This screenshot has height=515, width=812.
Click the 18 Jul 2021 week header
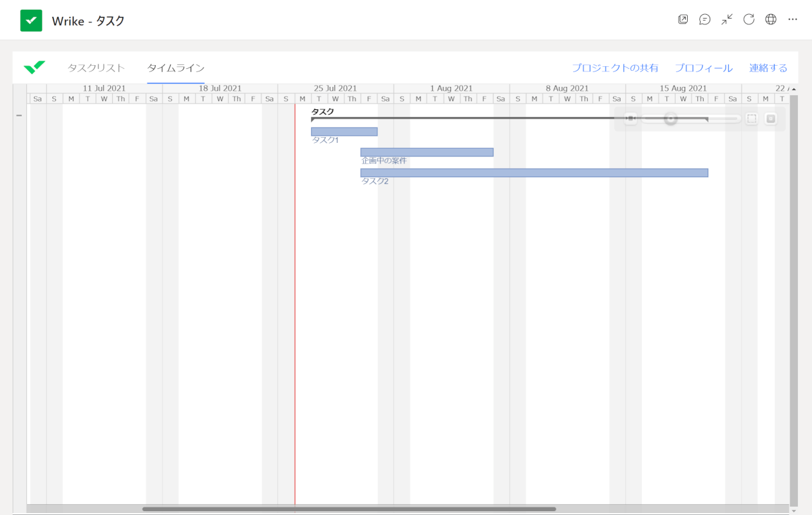[220, 88]
